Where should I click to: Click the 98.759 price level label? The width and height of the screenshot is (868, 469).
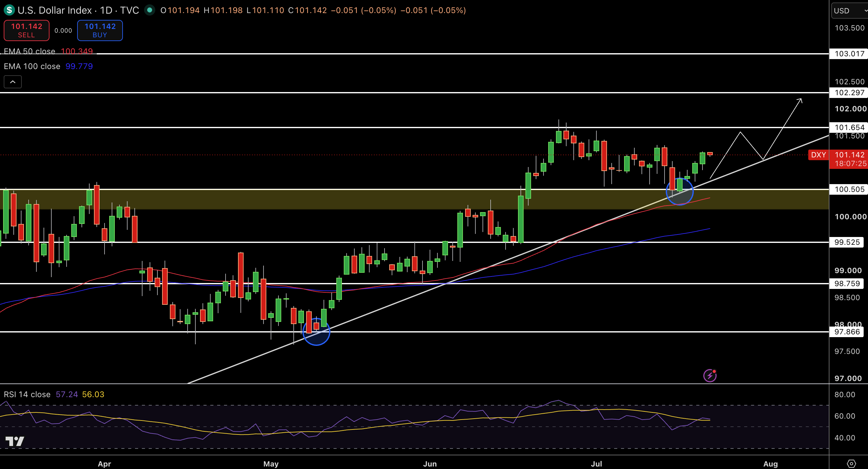click(847, 283)
